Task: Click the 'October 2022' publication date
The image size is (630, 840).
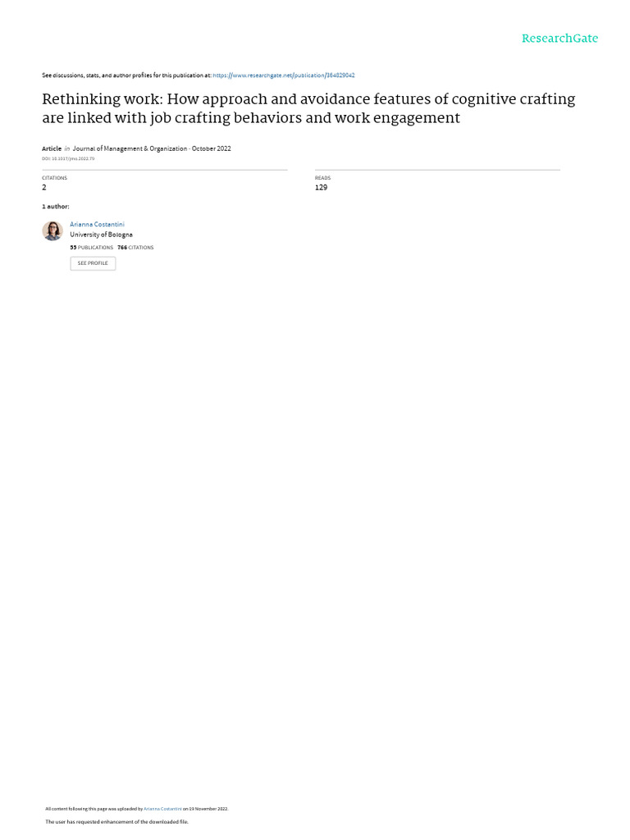Action: pyautogui.click(x=211, y=148)
